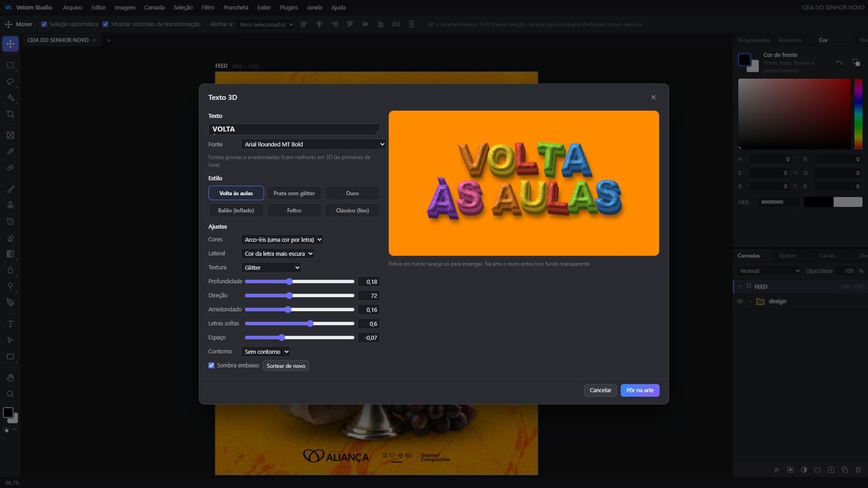Select the rectangular marquee selection tool

coord(10,65)
